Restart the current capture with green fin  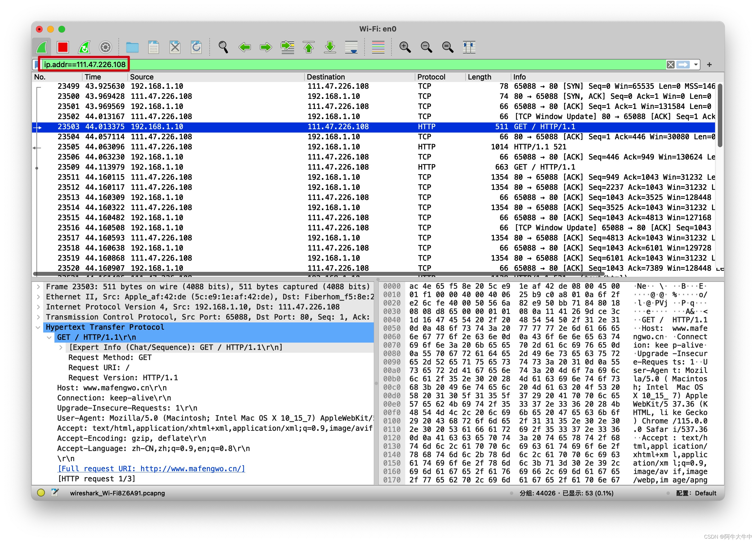point(84,47)
